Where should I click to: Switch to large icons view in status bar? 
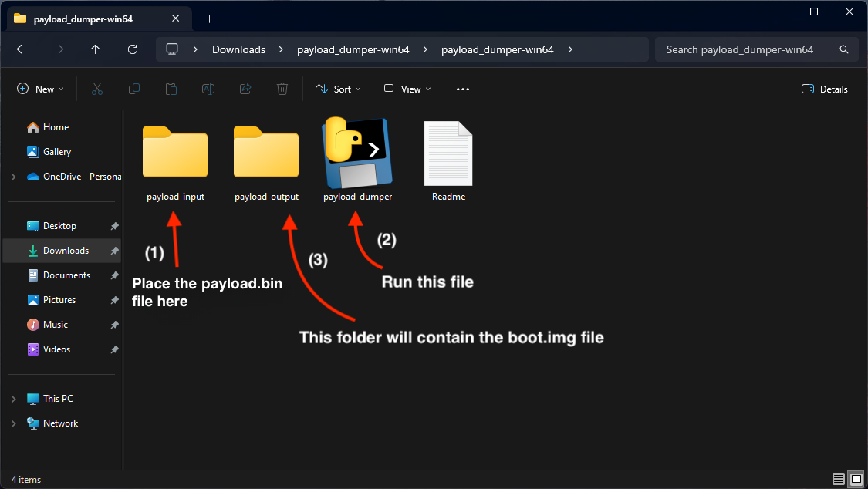[x=856, y=479]
